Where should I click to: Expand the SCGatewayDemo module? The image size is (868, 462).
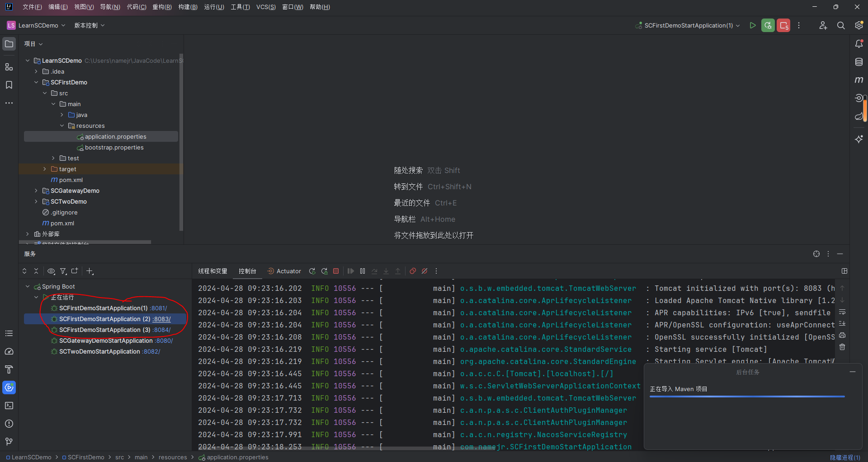point(36,191)
